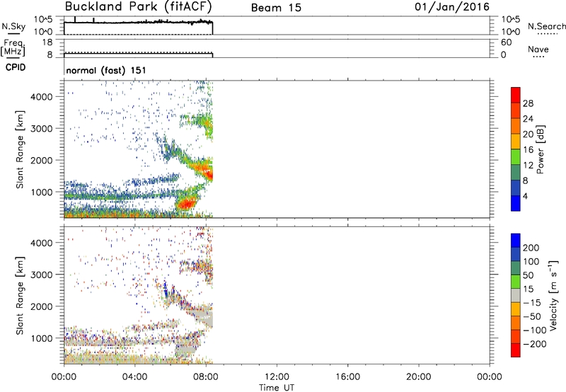Image resolution: width=566 pixels, height=392 pixels.
Task: Click the 'Slant Range [km]' label of power panel
Action: point(20,149)
